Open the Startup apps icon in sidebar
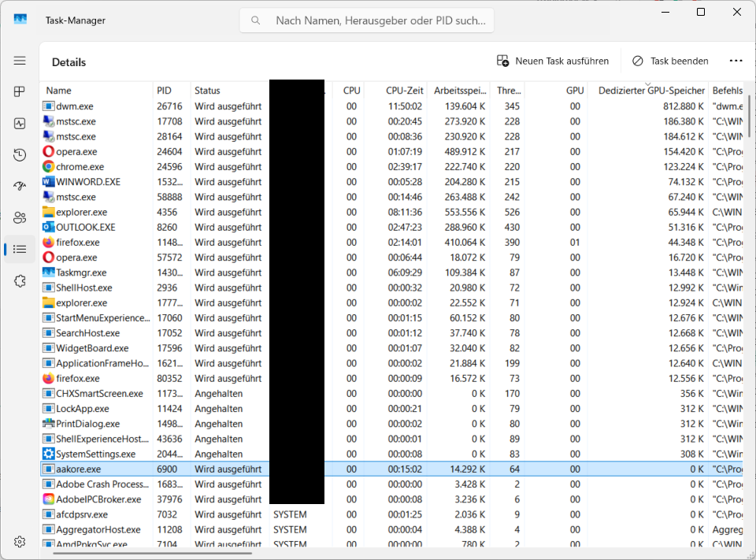This screenshot has height=560, width=756. [x=20, y=186]
